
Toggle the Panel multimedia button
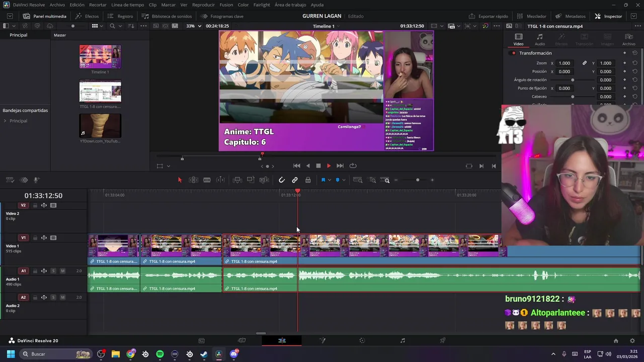pos(45,16)
